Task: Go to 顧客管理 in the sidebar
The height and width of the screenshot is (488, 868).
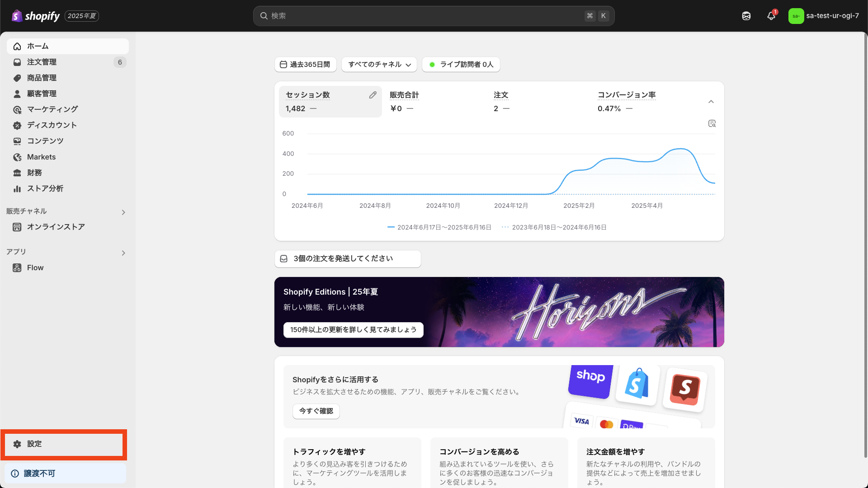Action: (x=42, y=94)
